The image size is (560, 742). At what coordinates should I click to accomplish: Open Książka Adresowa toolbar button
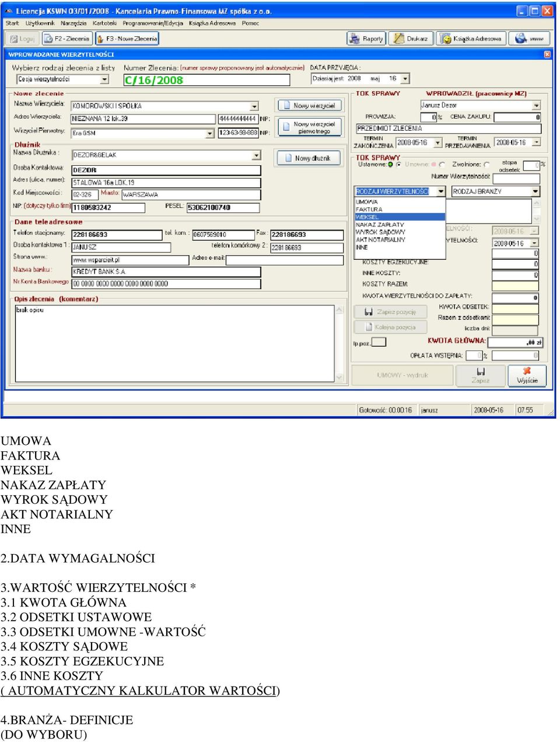coord(471,39)
